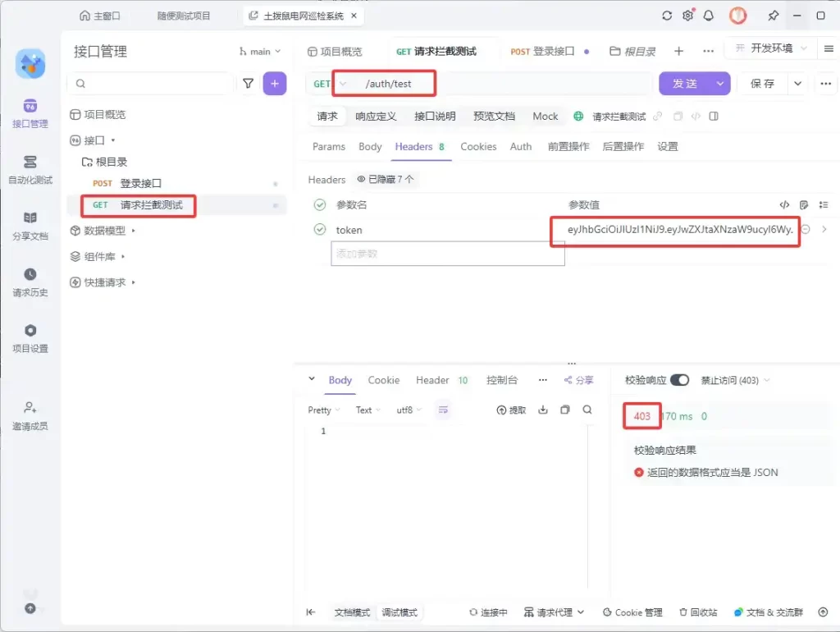Uncheck the token header row checkbox
The image size is (840, 632).
(x=320, y=230)
